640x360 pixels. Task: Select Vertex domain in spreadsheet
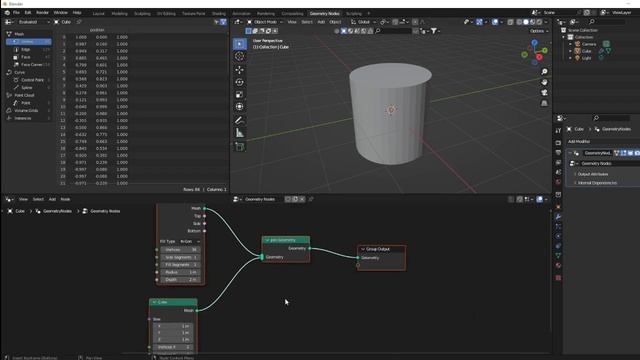tap(29, 42)
